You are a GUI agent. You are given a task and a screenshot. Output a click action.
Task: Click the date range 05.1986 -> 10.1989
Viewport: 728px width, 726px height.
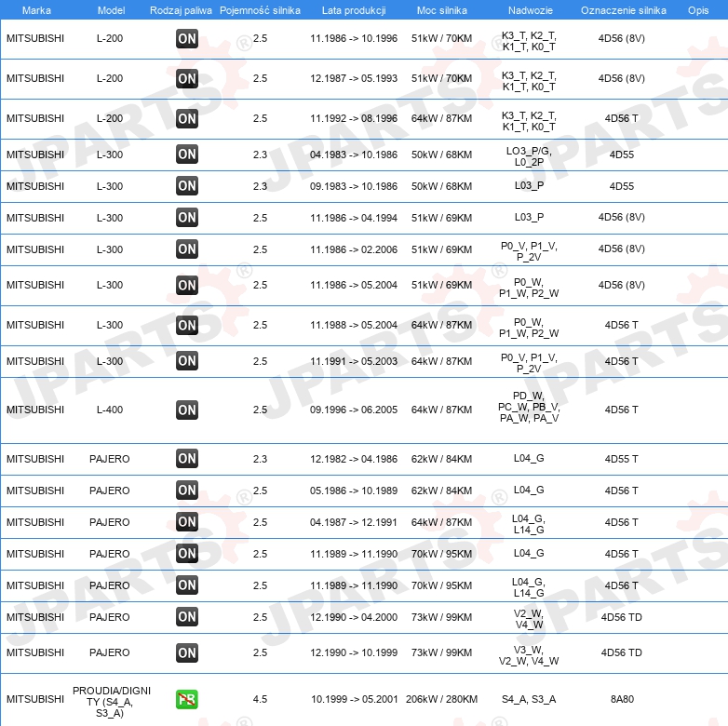click(x=354, y=491)
